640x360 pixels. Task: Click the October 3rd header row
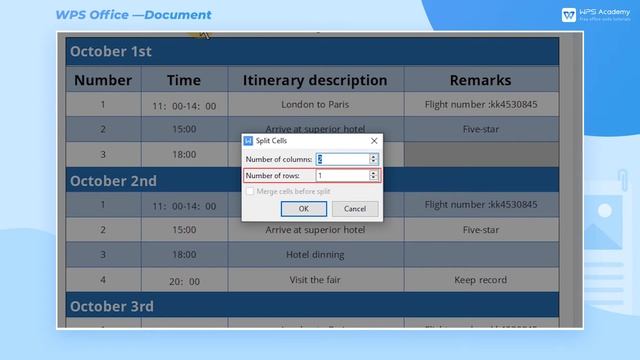point(312,305)
